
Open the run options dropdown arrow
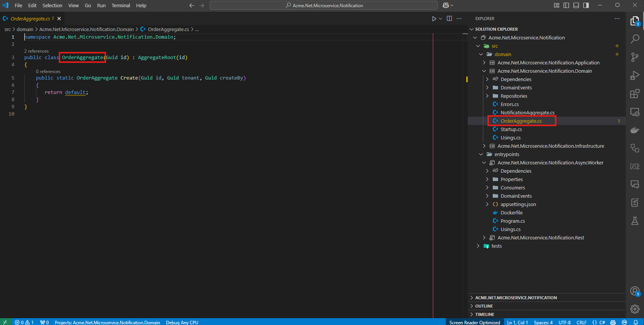coord(440,19)
